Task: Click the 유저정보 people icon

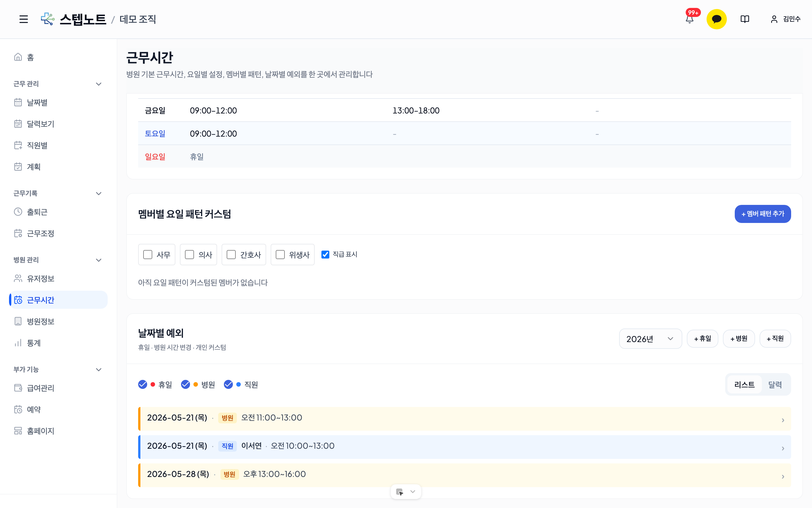Action: [18, 278]
